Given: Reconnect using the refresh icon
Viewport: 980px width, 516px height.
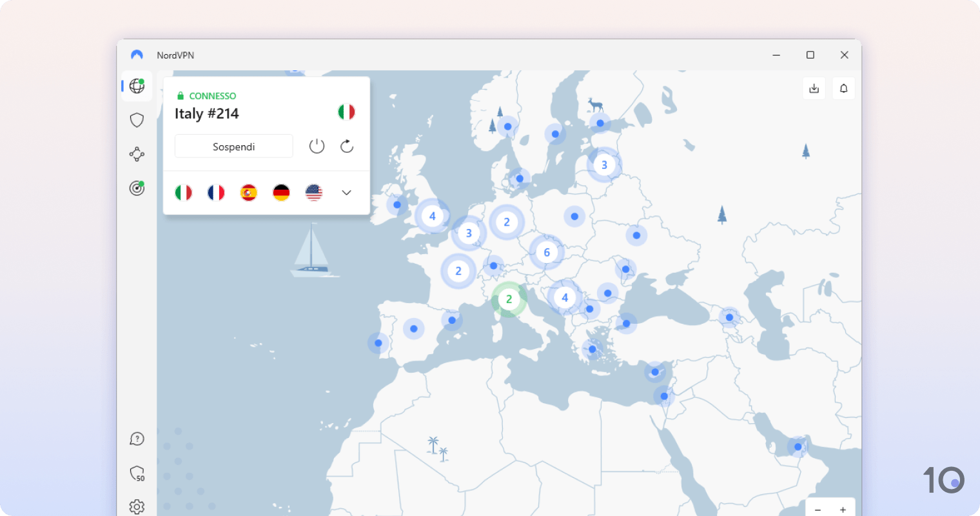Looking at the screenshot, I should 346,146.
